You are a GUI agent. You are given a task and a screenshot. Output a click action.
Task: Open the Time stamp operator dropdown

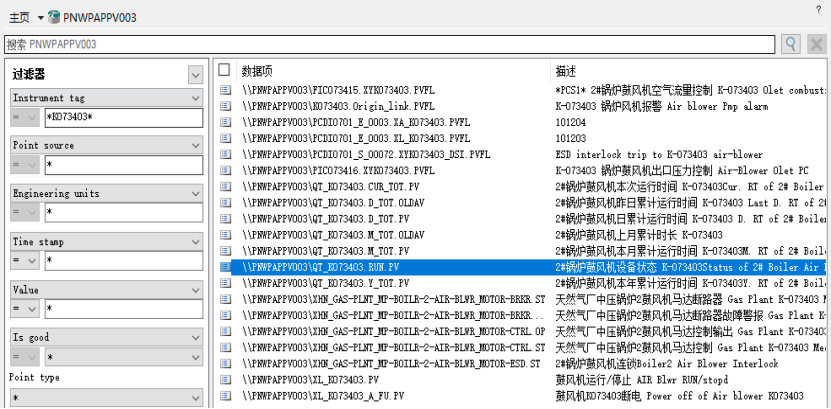pos(25,261)
